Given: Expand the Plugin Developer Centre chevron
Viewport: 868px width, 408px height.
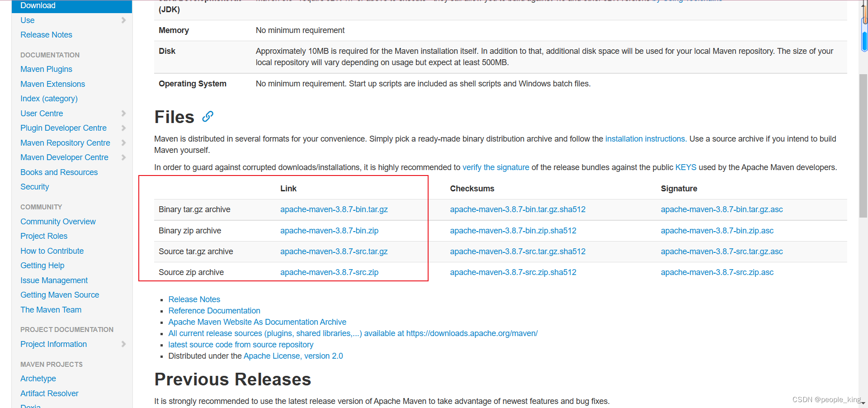Looking at the screenshot, I should (x=123, y=128).
